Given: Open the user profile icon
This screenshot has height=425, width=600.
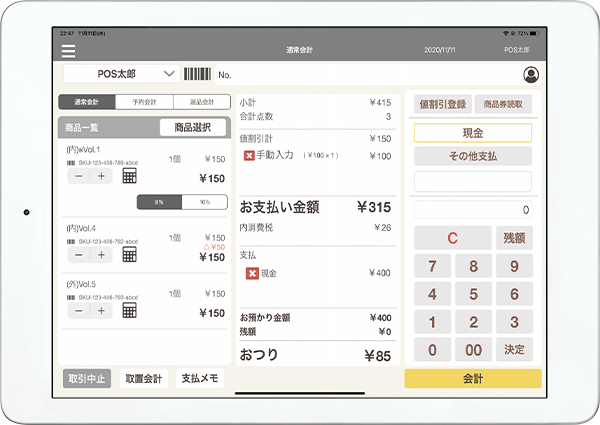Looking at the screenshot, I should (530, 74).
